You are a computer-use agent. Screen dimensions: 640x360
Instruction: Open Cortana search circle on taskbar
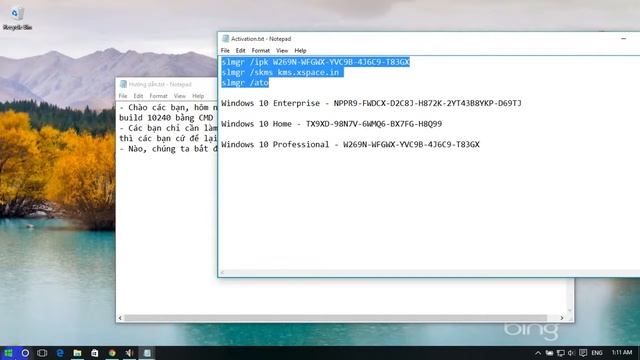coord(25,353)
